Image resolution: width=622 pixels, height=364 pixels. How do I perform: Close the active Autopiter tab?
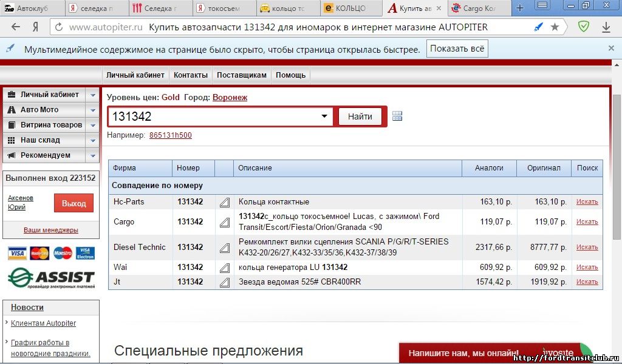(439, 8)
